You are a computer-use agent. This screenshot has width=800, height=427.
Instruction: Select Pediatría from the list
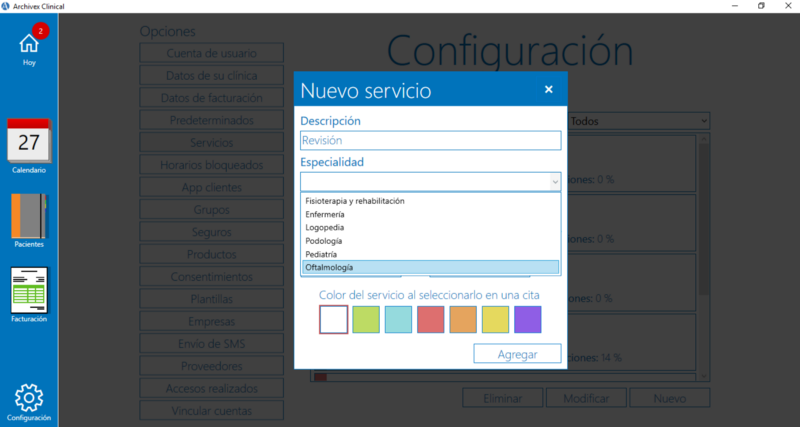431,254
